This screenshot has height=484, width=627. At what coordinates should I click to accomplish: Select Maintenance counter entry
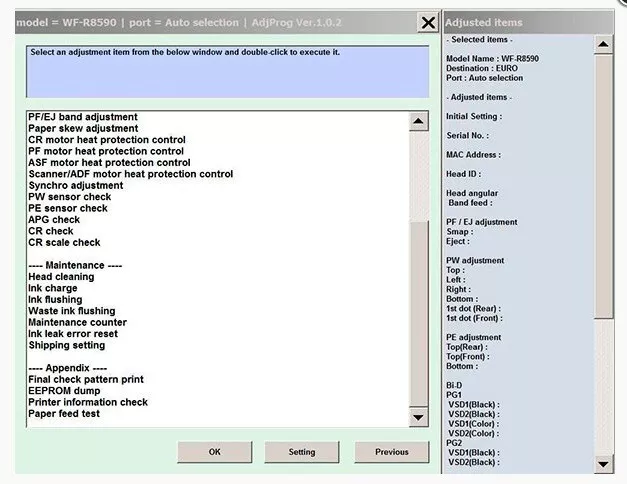coord(78,322)
